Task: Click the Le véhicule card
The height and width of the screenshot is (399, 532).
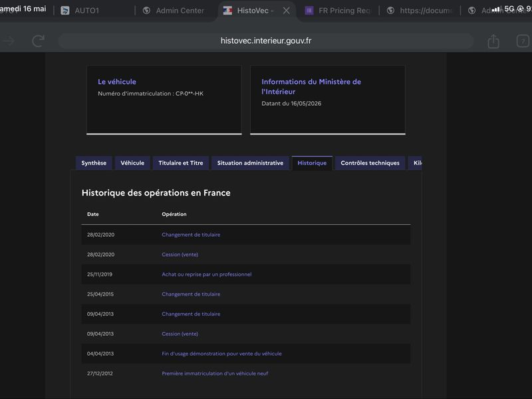Action: 164,100
